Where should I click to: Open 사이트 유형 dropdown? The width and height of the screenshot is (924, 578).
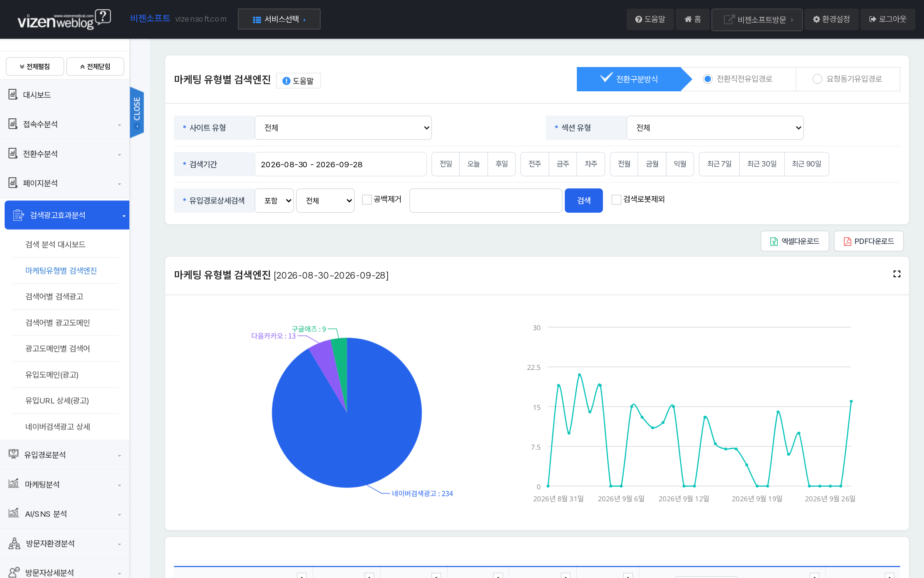[x=343, y=128]
